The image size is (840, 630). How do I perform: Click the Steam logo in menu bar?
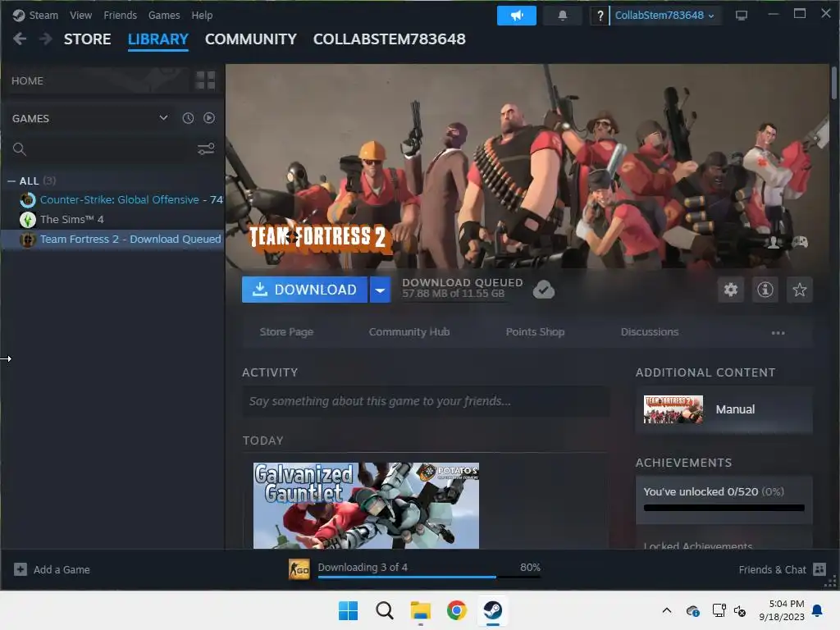(19, 15)
